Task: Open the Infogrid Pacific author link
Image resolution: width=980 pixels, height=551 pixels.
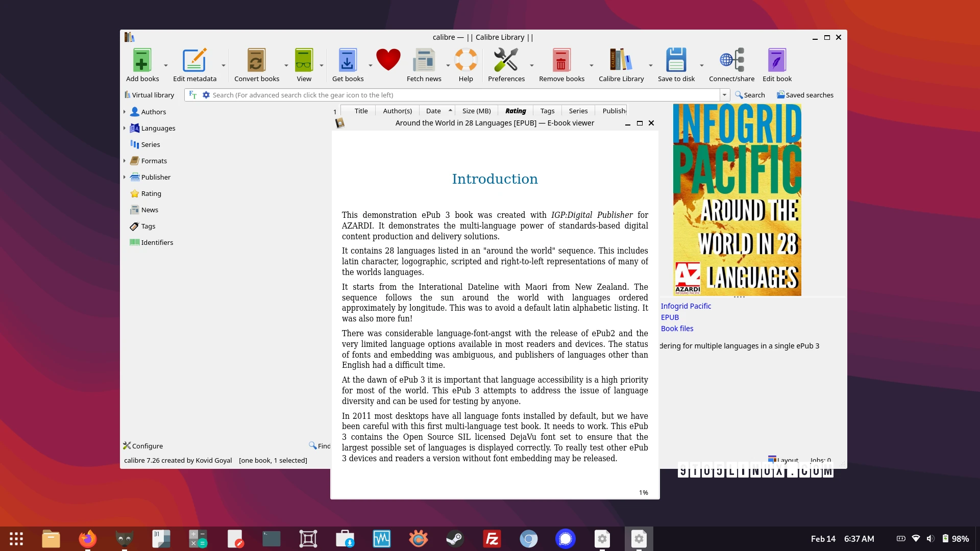Action: 685,306
